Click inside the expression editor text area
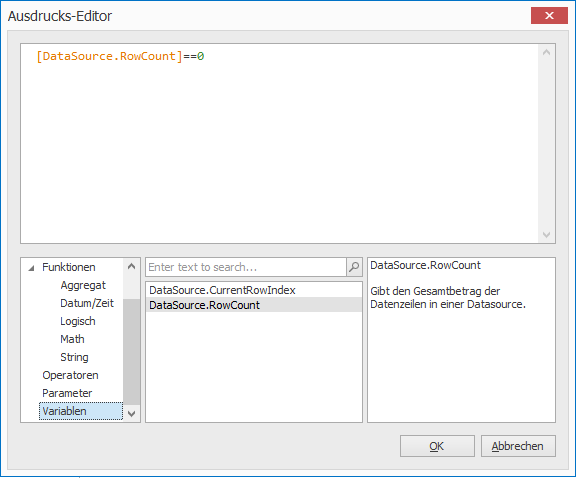Image resolution: width=576 pixels, height=478 pixels. click(x=279, y=143)
